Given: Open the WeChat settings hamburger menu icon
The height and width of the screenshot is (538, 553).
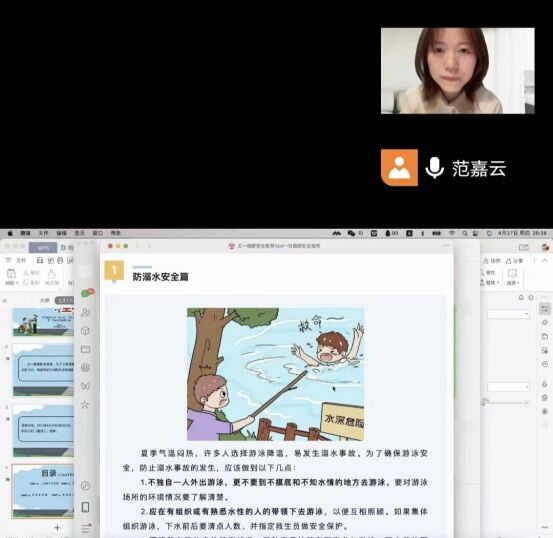Looking at the screenshot, I should (85, 528).
